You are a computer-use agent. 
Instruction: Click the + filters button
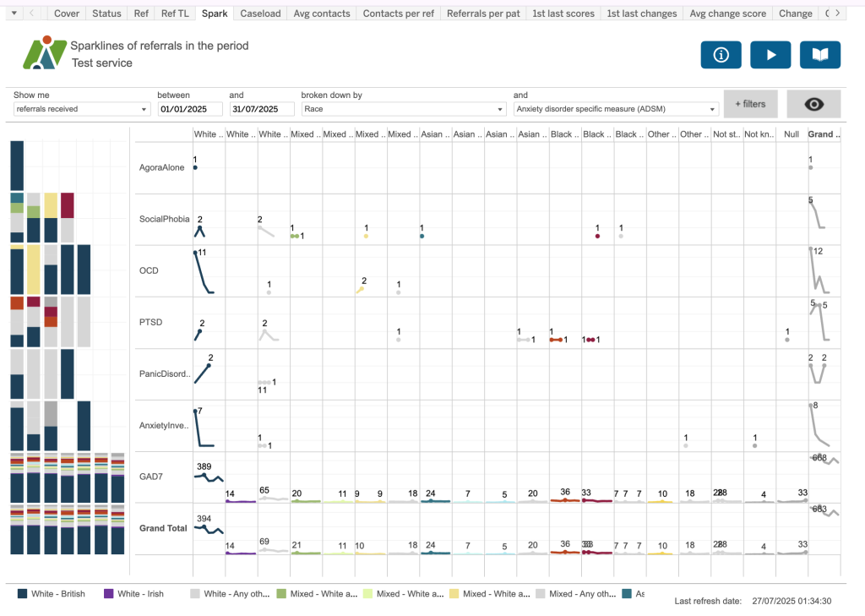click(750, 104)
